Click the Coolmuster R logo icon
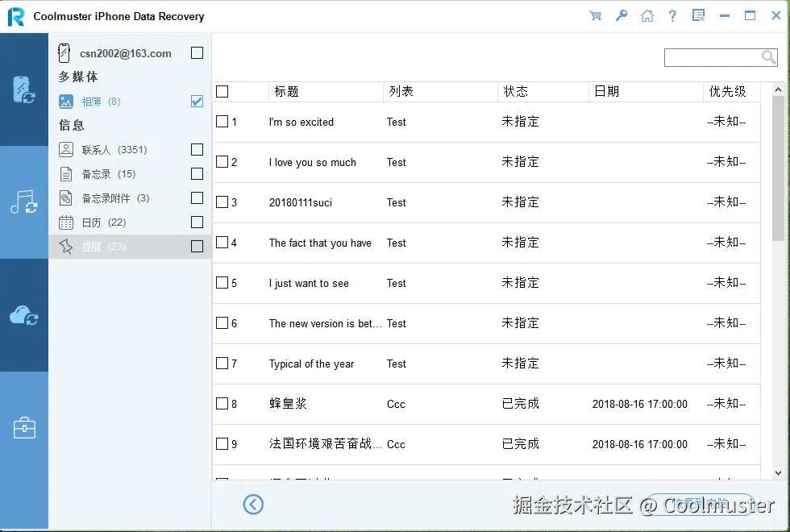The height and width of the screenshot is (532, 790). (x=15, y=17)
